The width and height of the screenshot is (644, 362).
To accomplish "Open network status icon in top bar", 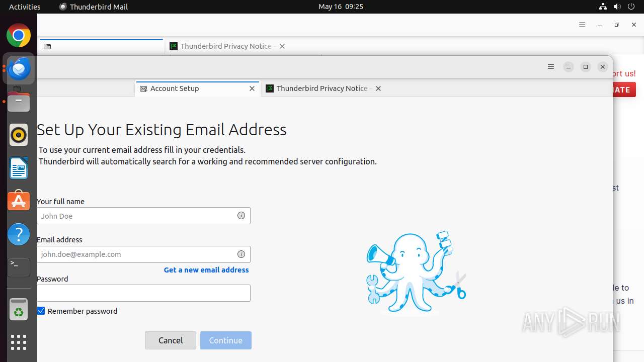I will click(x=603, y=7).
